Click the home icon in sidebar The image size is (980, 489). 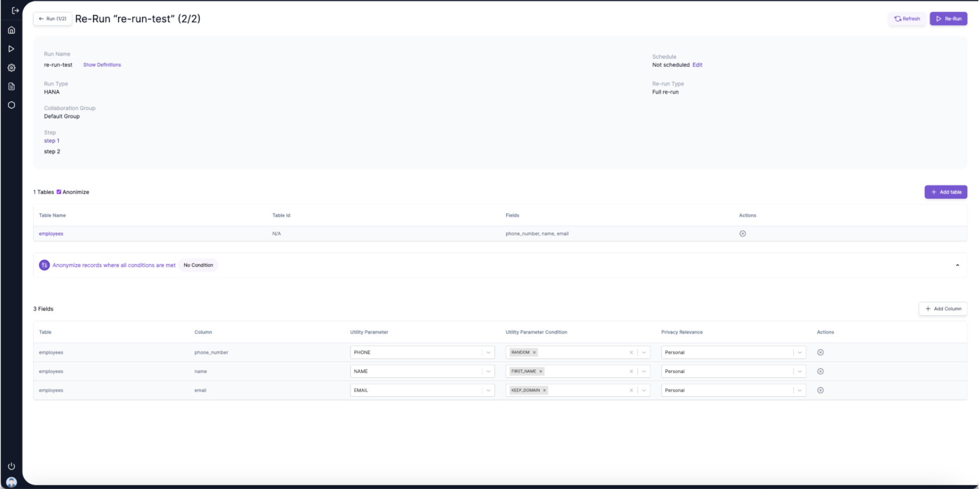[x=11, y=30]
